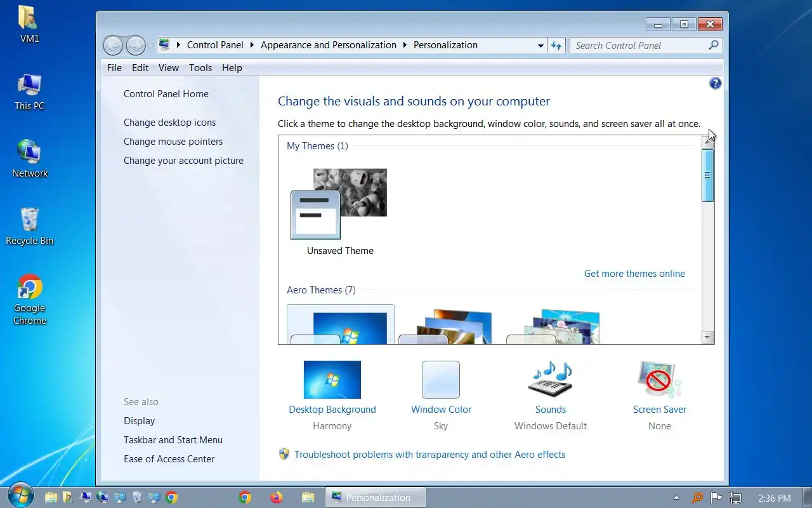Open the tray magnifier icon

coord(697,498)
